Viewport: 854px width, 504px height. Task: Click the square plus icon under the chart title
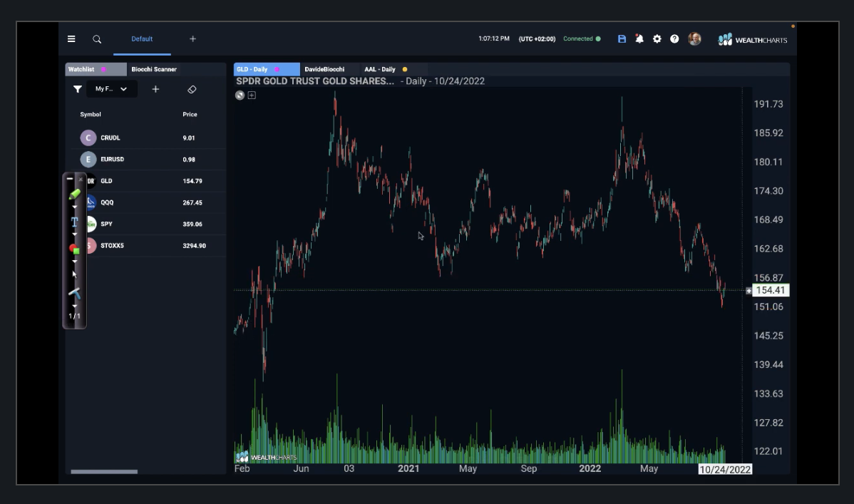pyautogui.click(x=252, y=96)
